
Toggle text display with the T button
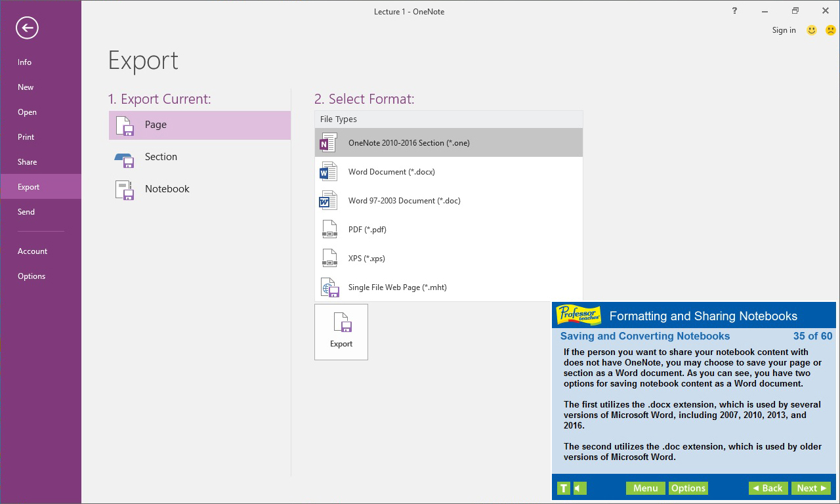coord(563,488)
